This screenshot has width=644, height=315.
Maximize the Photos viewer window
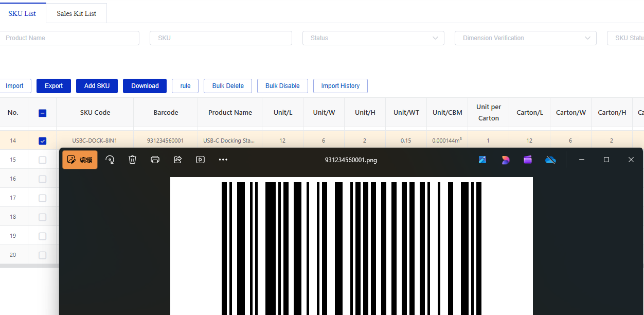click(606, 160)
